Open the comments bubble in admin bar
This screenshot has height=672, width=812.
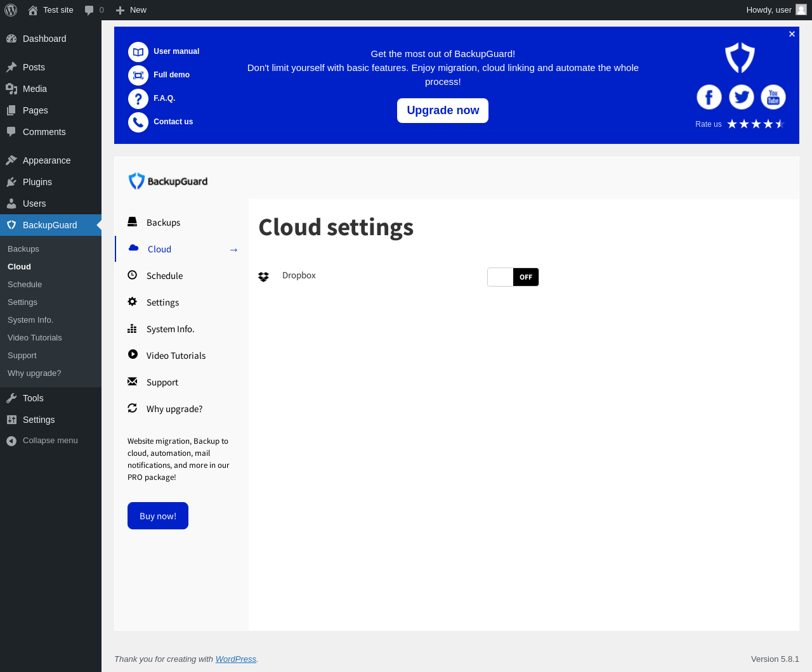click(94, 10)
